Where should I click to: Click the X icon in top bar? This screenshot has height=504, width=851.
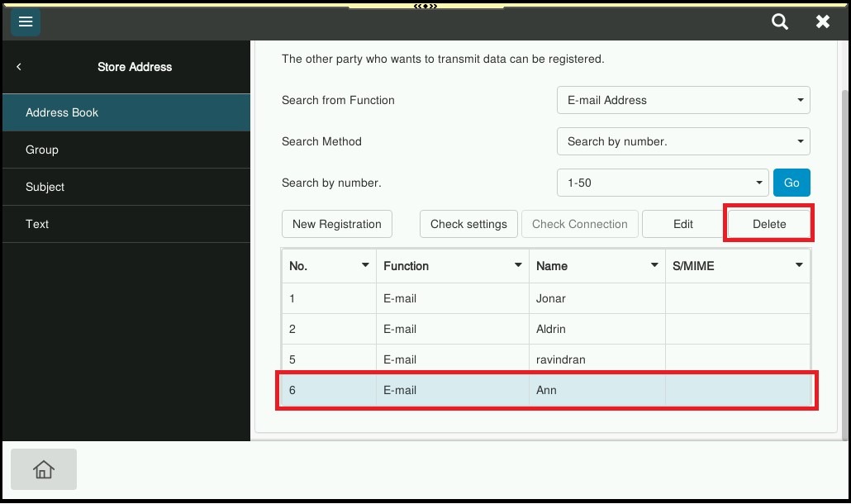(x=822, y=22)
